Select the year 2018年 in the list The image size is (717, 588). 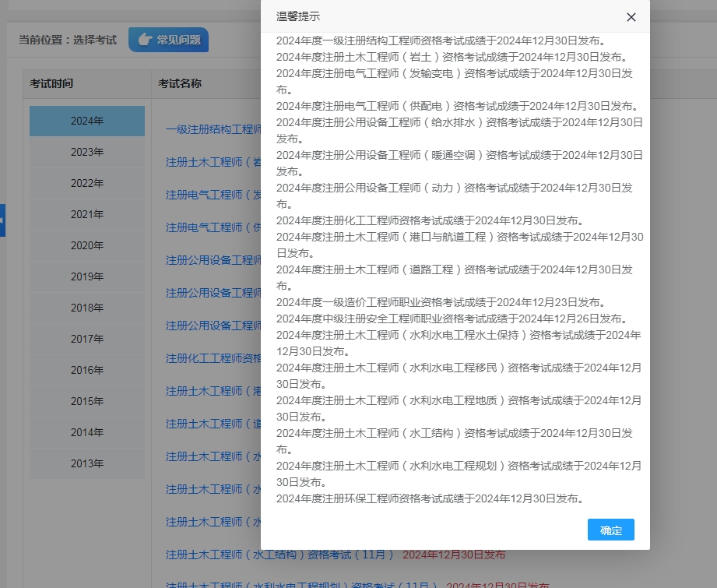[86, 308]
